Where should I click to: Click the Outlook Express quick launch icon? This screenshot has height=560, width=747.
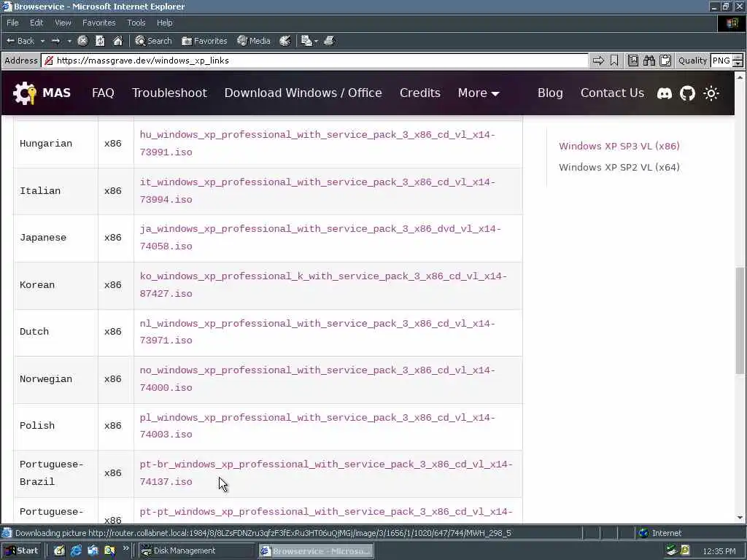click(93, 551)
